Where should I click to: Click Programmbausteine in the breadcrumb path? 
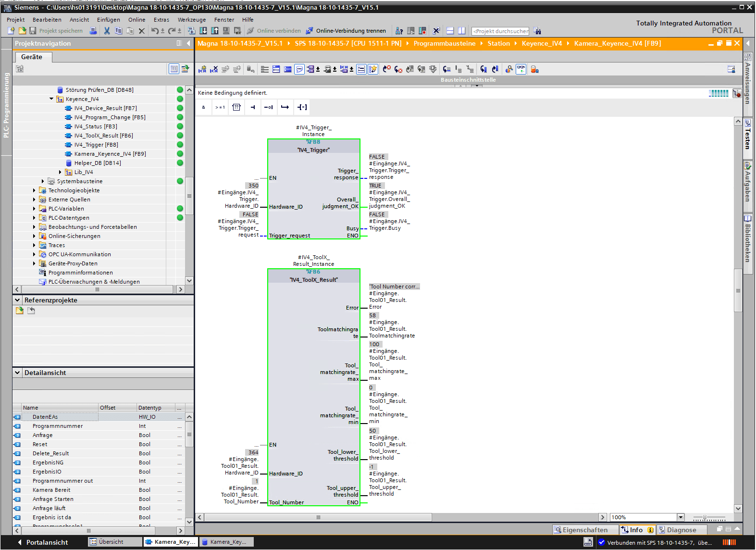(445, 43)
